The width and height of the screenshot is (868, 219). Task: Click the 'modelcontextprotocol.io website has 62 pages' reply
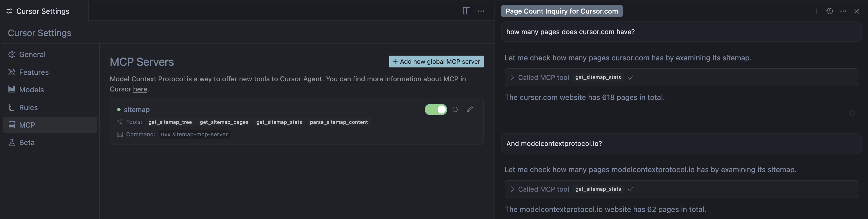[606, 209]
